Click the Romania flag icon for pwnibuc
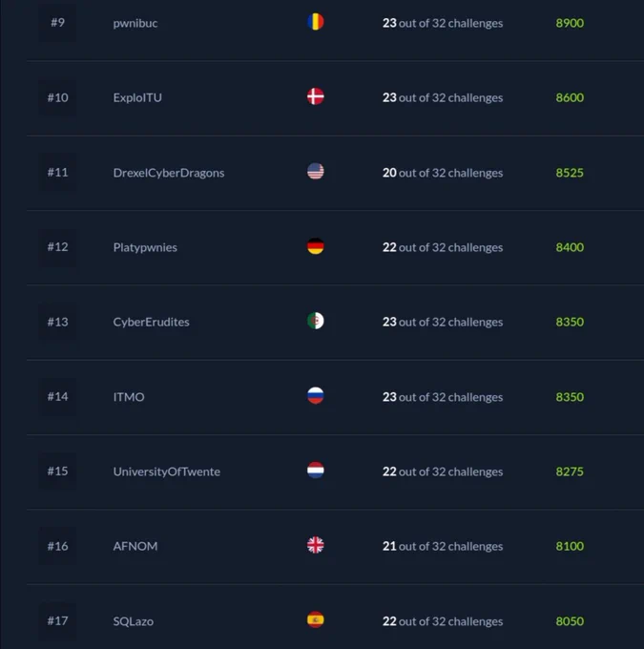Image resolution: width=644 pixels, height=649 pixels. [316, 22]
